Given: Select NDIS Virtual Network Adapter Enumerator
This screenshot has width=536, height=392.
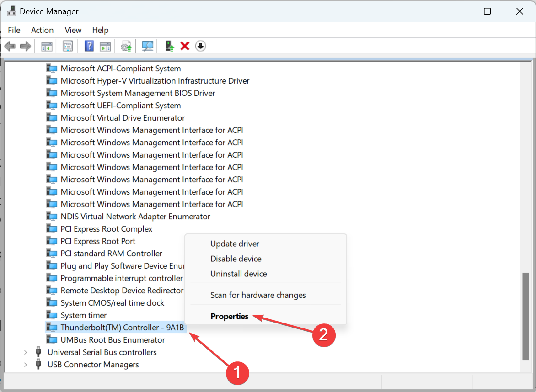Looking at the screenshot, I should [135, 217].
